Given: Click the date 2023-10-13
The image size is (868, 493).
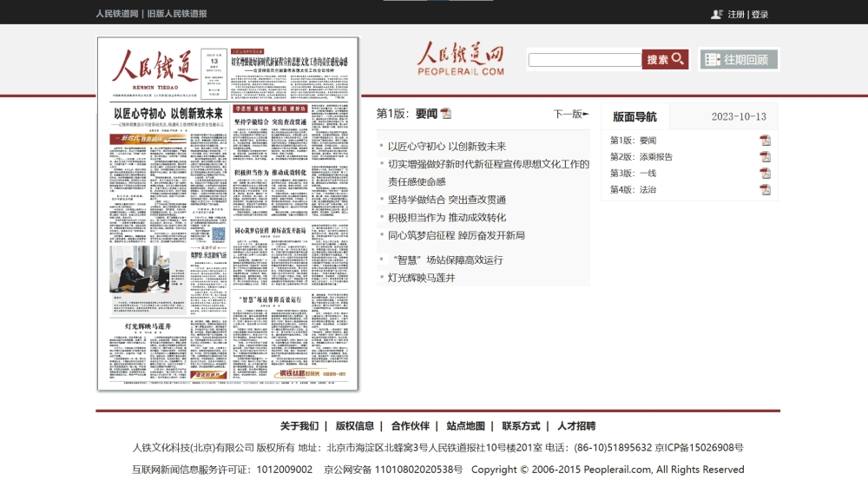Looking at the screenshot, I should coord(739,117).
